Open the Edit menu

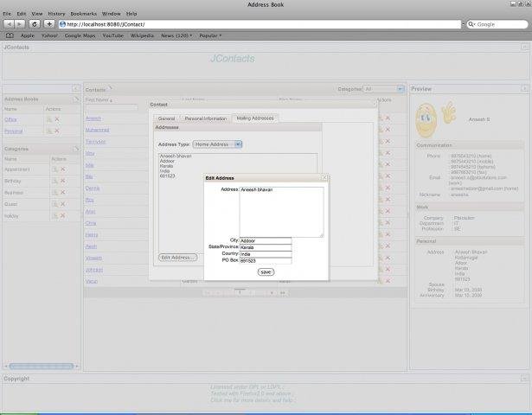[x=22, y=14]
